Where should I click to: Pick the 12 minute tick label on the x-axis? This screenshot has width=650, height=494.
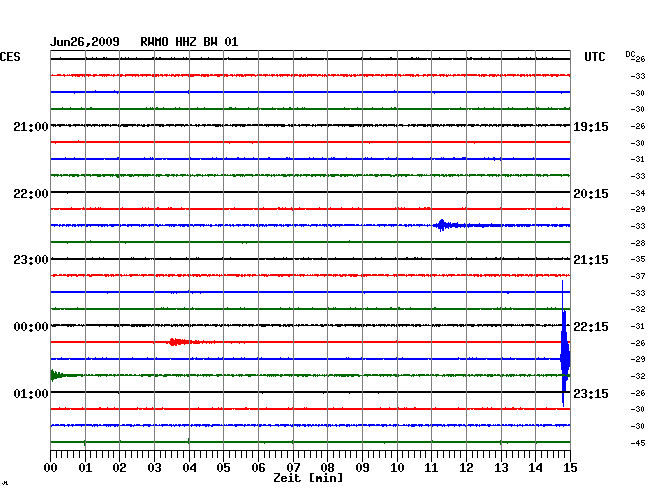466,468
